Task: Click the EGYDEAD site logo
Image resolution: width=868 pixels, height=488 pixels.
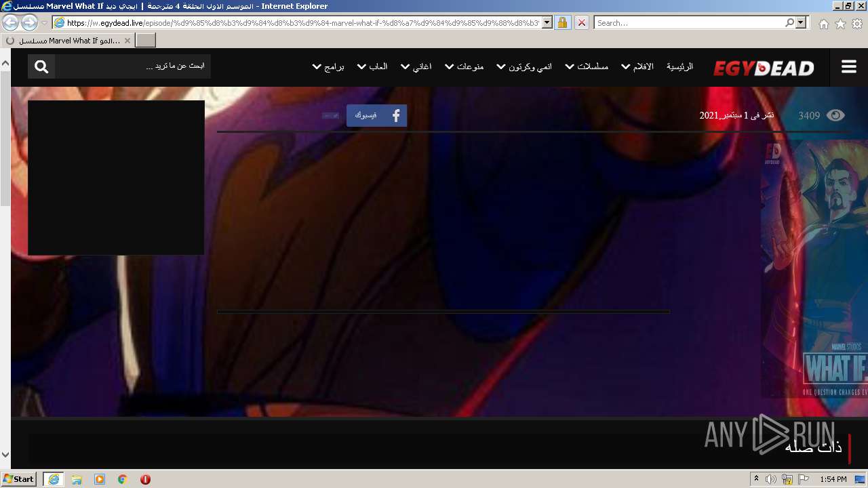Action: coord(764,68)
